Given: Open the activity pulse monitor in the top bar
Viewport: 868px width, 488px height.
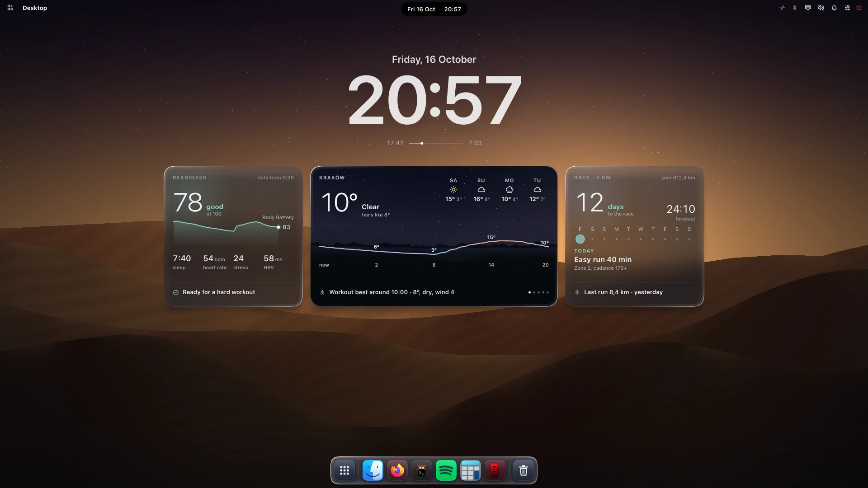Looking at the screenshot, I should pyautogui.click(x=782, y=8).
